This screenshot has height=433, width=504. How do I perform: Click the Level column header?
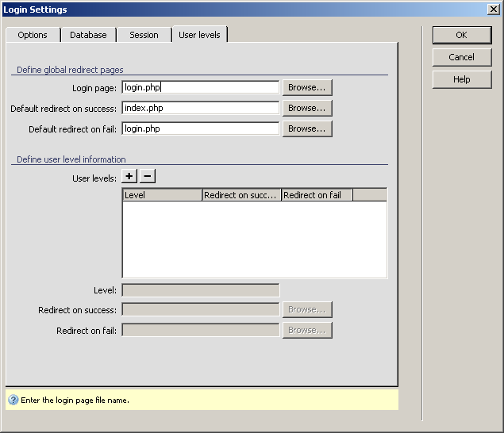162,195
